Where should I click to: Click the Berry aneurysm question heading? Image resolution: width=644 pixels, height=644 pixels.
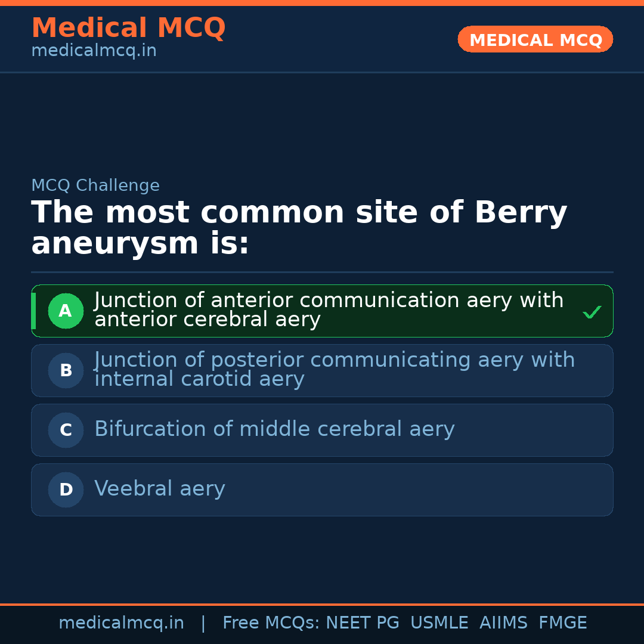[298, 228]
